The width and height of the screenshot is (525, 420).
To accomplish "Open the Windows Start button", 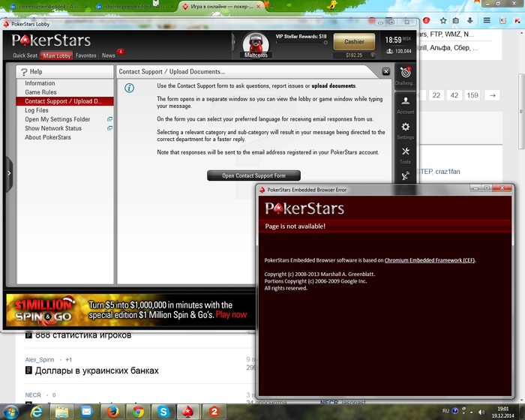I will [x=10, y=412].
